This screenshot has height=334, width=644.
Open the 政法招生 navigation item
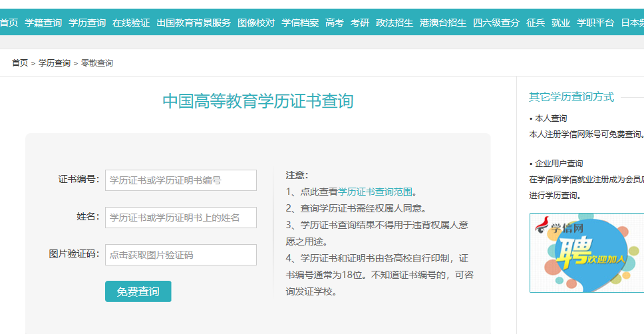coord(395,23)
